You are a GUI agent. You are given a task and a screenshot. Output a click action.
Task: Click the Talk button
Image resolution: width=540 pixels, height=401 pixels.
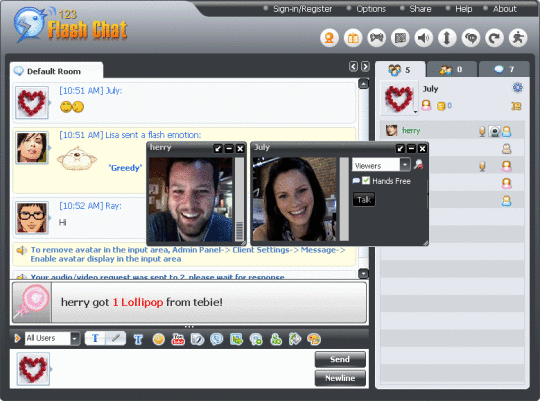(364, 199)
